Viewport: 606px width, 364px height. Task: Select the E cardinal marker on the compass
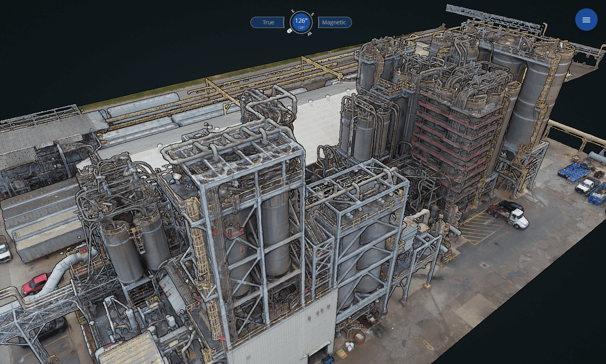[293, 10]
